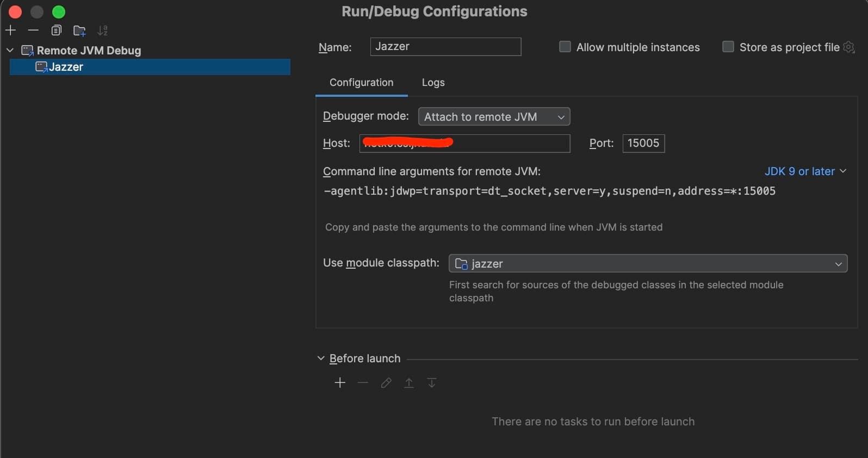Select the Remote JVM Debug node
868x458 pixels.
89,51
